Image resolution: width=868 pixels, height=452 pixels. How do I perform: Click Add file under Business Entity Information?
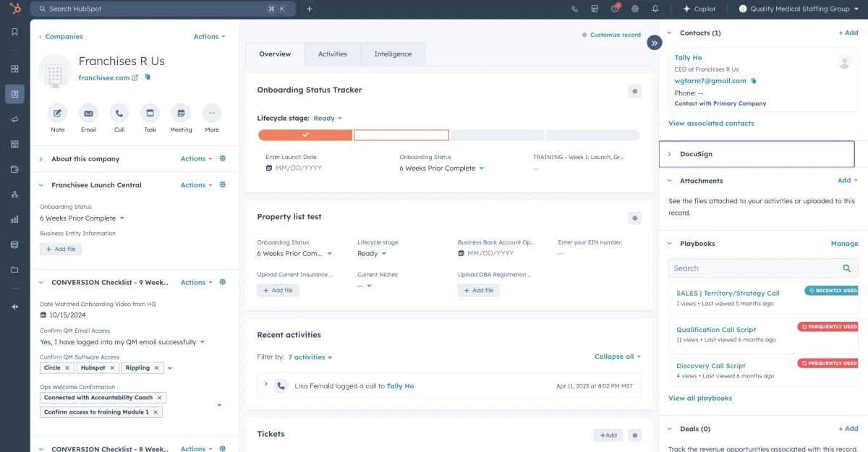pyautogui.click(x=61, y=249)
